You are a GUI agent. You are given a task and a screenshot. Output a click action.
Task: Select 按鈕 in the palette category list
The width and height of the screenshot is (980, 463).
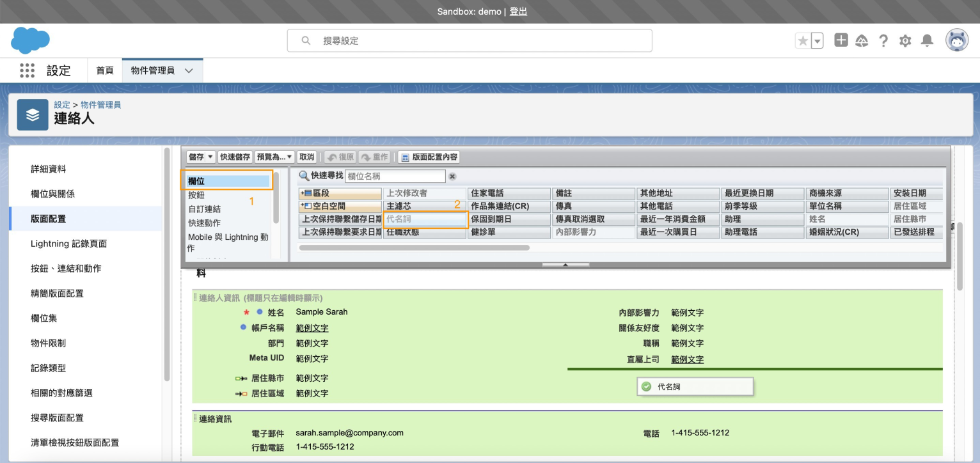tap(196, 195)
